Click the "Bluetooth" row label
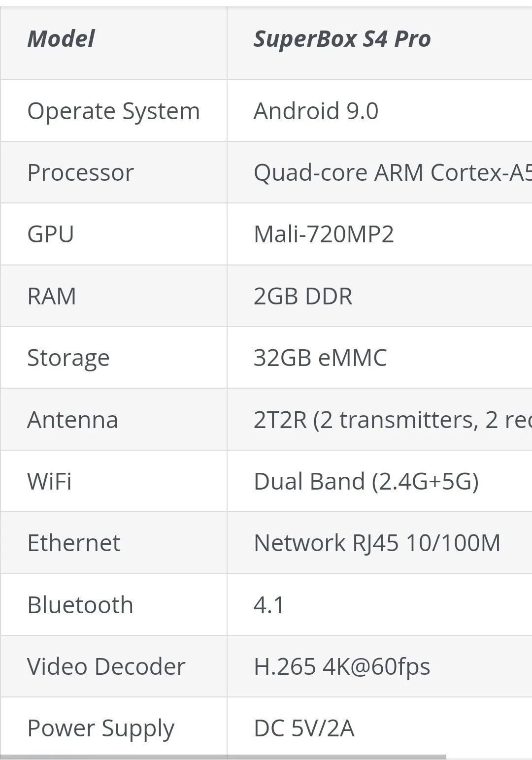The width and height of the screenshot is (532, 760). click(x=80, y=605)
